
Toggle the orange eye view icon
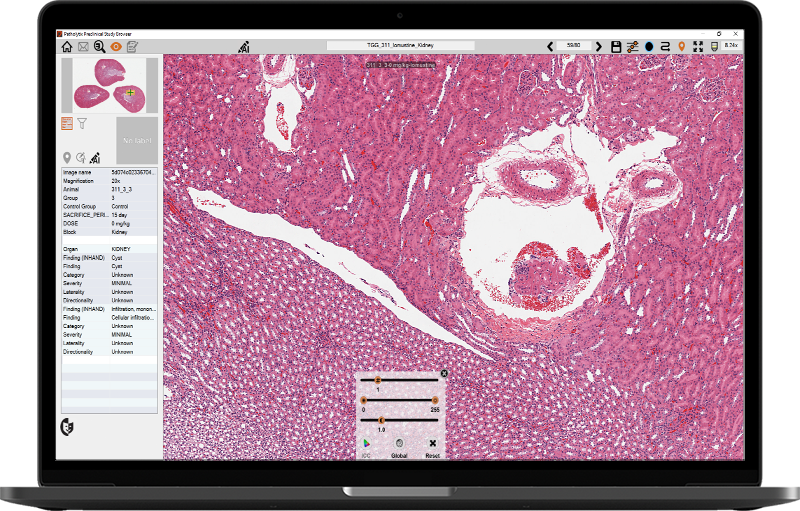point(116,47)
